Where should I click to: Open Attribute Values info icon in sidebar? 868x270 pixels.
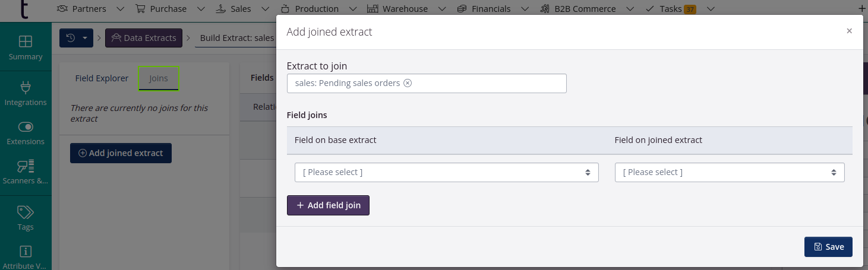[x=26, y=252]
